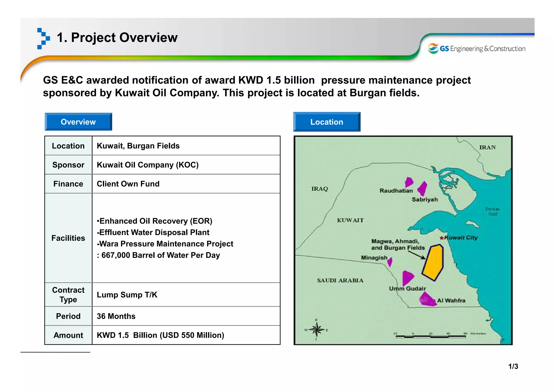This screenshot has width=555, height=392.
Task: Click the purple Minagish field marker
Action: tap(390, 262)
